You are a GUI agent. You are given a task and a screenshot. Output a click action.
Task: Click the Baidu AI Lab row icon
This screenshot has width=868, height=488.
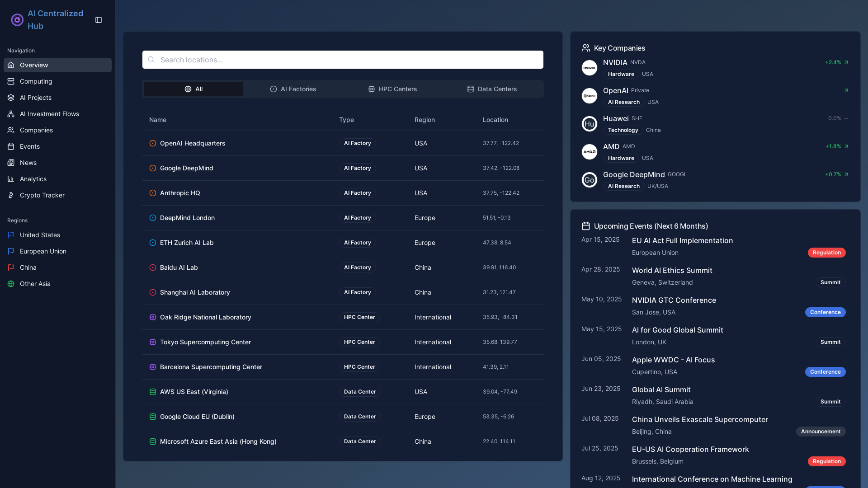tap(153, 267)
